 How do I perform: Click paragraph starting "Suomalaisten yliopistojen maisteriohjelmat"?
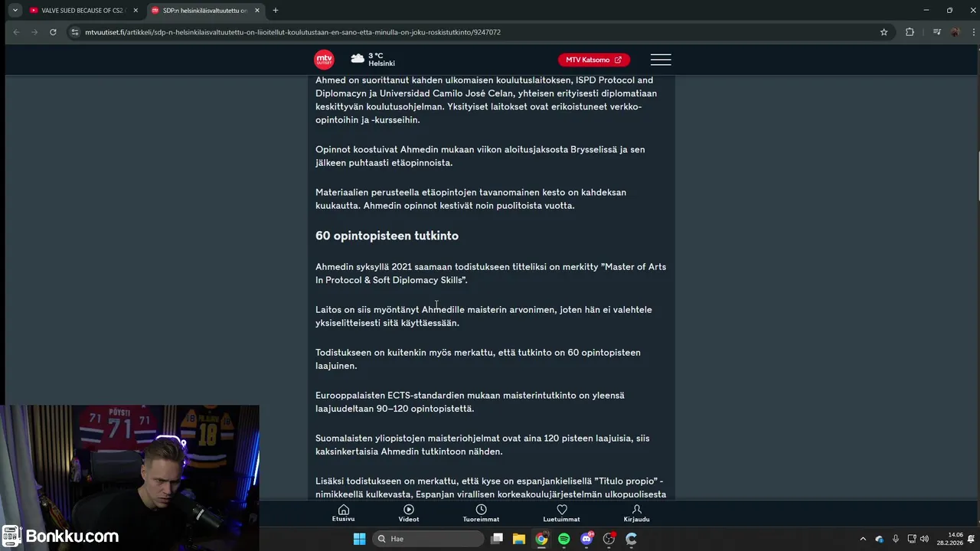pyautogui.click(x=482, y=445)
